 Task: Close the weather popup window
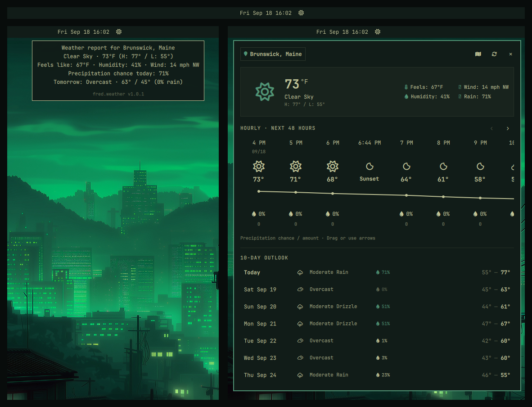(x=511, y=54)
